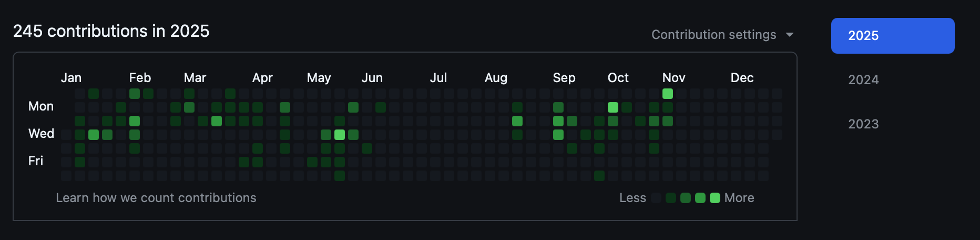Click the "Mar" month label
Screen dimensions: 980x240
tap(195, 78)
